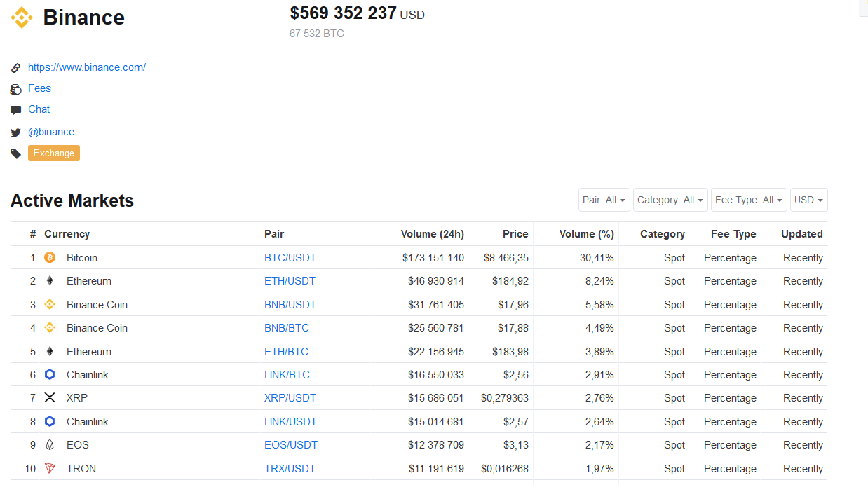Click the 67 532 BTC volume text

coord(317,33)
